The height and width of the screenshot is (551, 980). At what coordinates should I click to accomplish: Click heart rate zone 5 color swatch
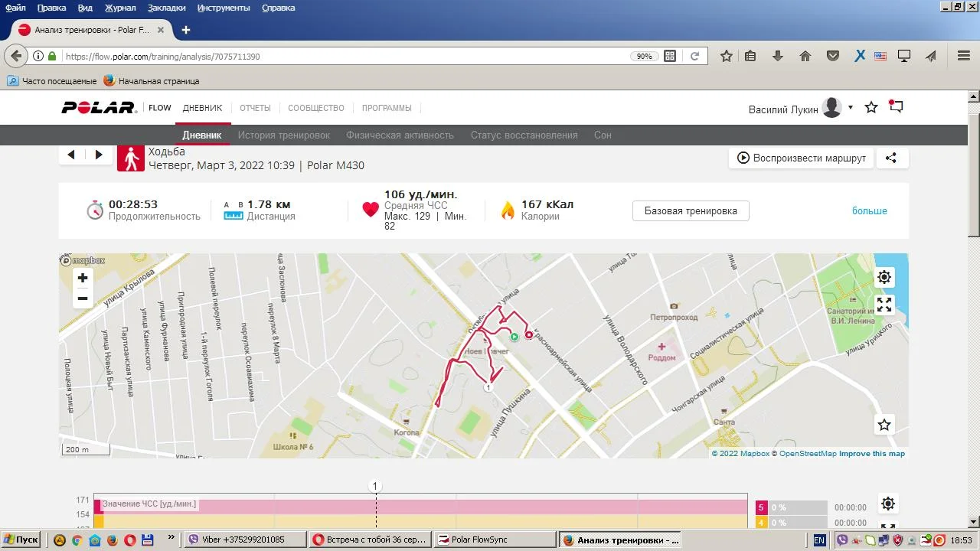tap(761, 507)
